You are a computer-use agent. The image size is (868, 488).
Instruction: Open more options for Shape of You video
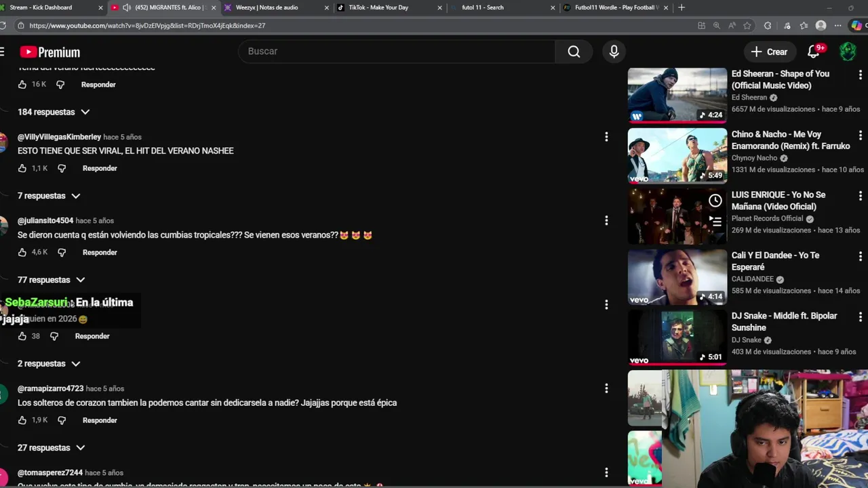point(861,75)
